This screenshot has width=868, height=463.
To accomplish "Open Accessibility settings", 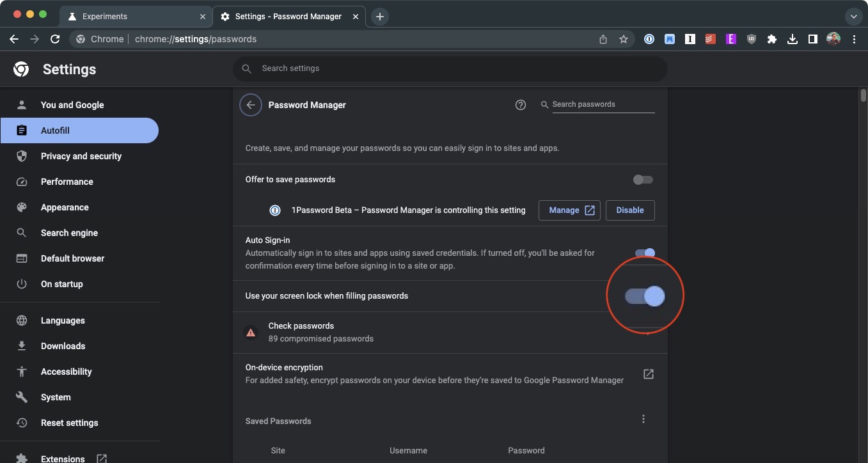I will [67, 372].
